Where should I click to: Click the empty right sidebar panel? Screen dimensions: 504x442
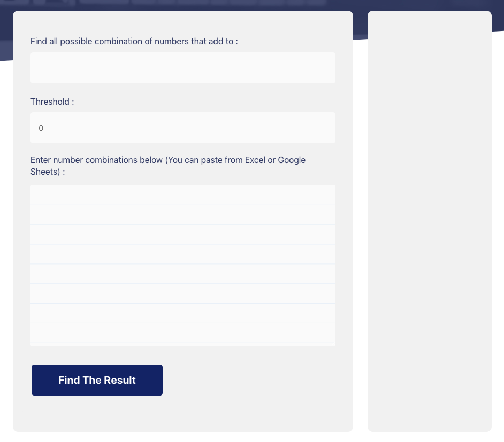click(430, 221)
